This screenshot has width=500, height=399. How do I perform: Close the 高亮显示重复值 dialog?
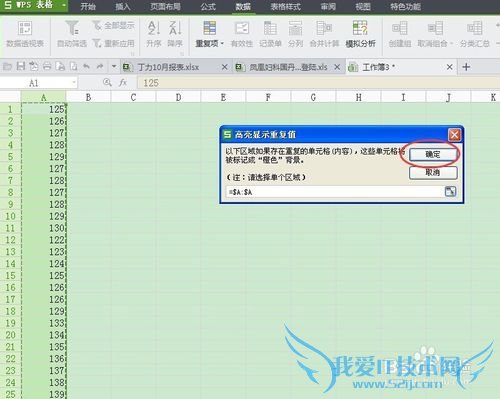(x=454, y=135)
